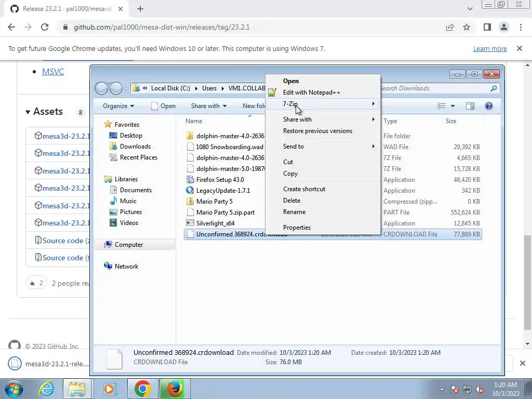Select LegacyUpdate-1.7.1 application
532x399 pixels.
pos(223,190)
